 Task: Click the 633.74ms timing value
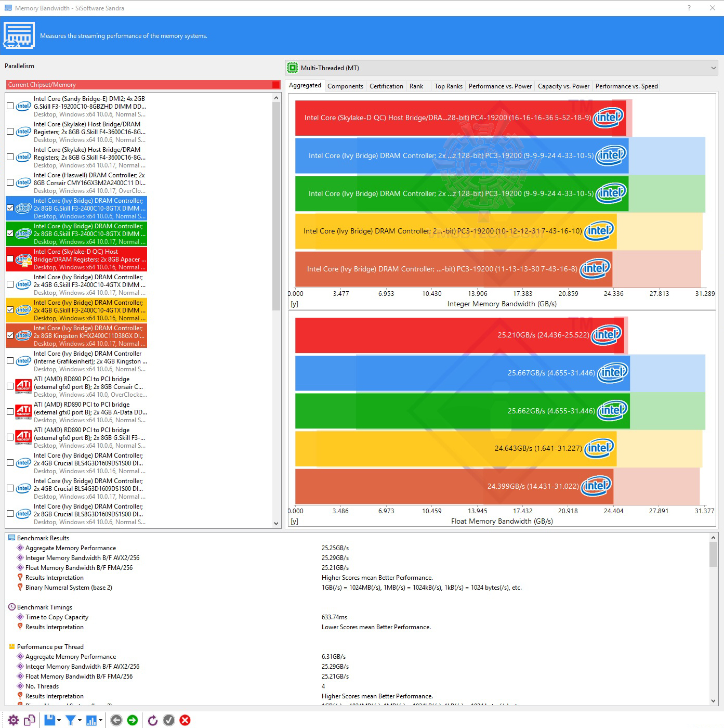tap(334, 617)
